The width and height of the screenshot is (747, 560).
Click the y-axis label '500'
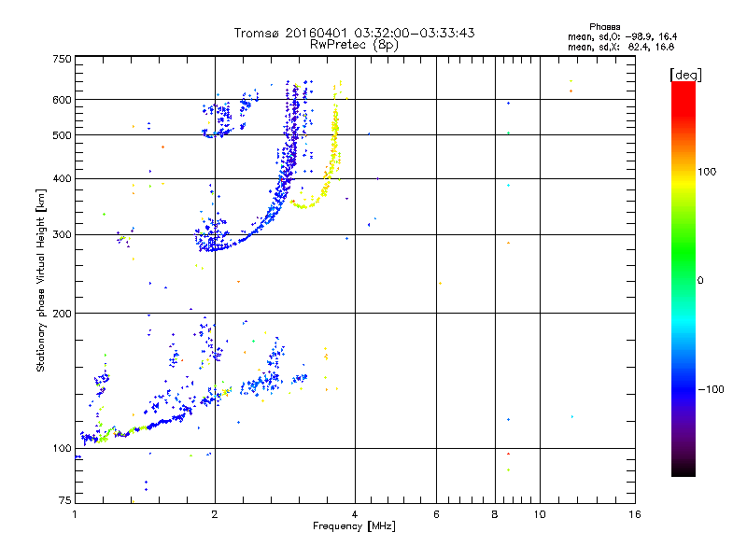click(x=63, y=135)
